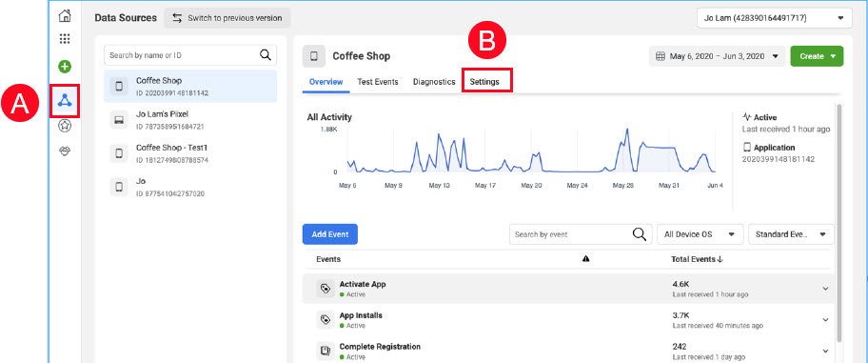
Task: Click the warning triangle column header
Action: (585, 259)
